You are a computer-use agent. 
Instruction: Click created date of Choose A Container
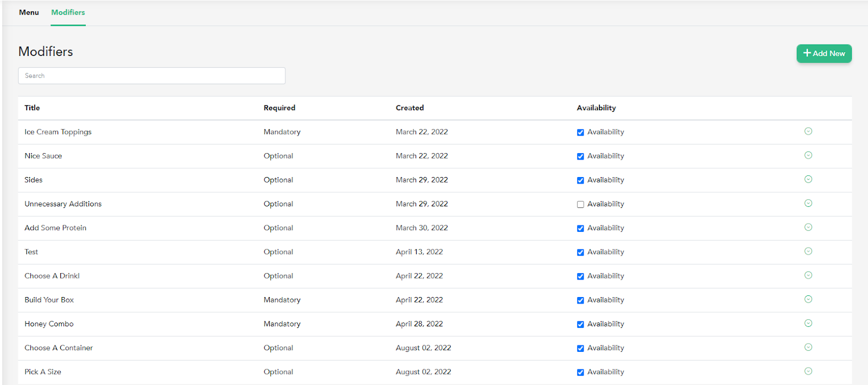point(424,348)
